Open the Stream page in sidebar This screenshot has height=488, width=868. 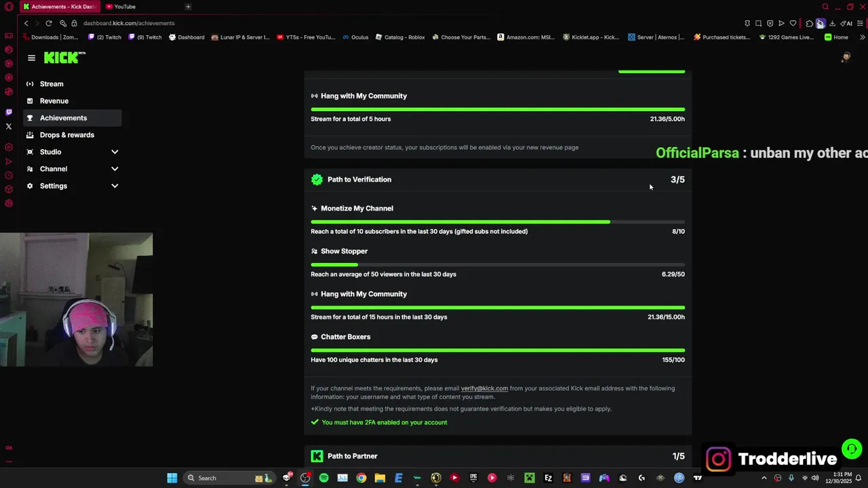[x=52, y=84]
